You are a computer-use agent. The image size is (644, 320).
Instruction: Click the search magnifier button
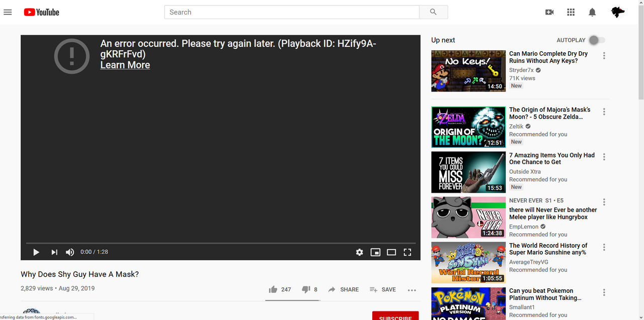pyautogui.click(x=433, y=12)
